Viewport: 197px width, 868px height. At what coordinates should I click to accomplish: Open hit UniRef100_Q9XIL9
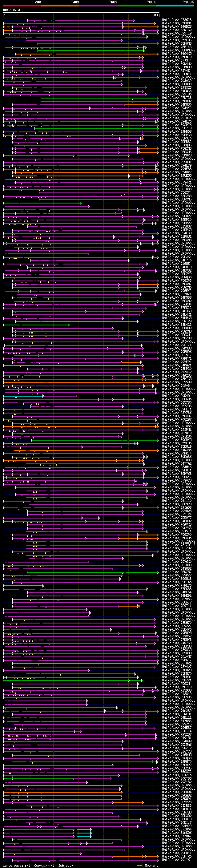pyautogui.click(x=177, y=33)
